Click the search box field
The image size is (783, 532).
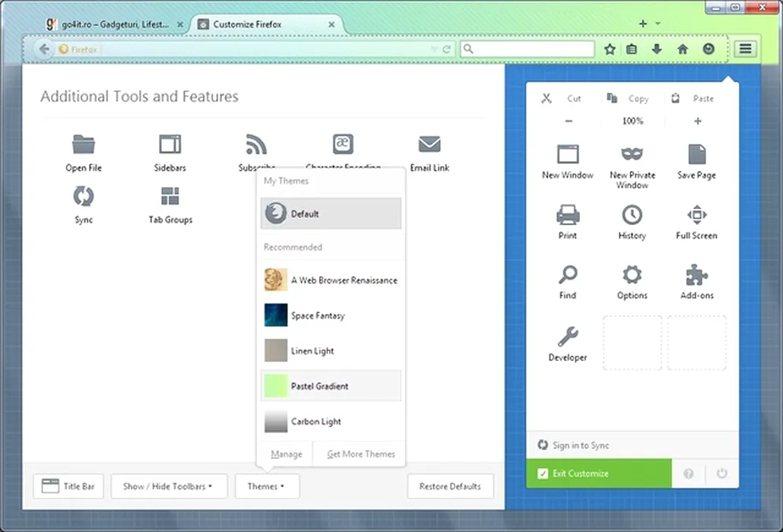[x=528, y=49]
